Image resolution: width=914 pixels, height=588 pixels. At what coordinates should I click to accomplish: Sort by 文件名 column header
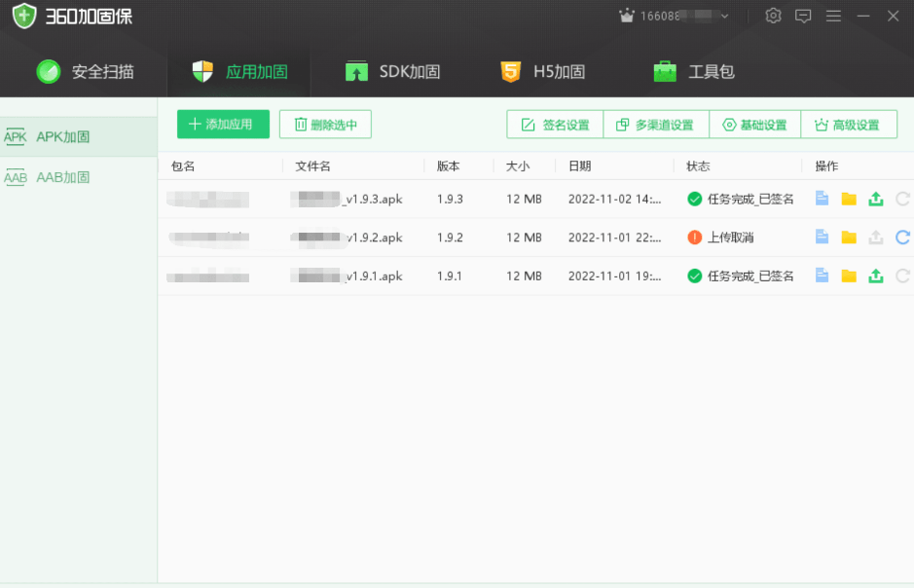coord(313,166)
